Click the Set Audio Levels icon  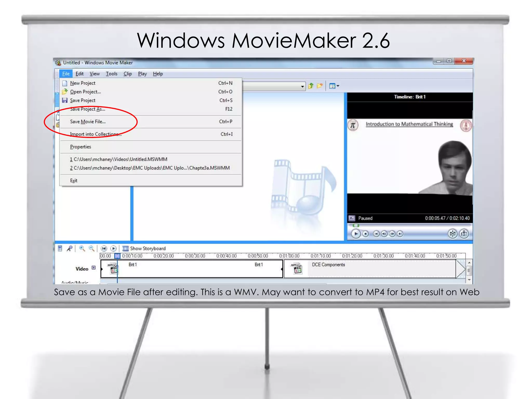tap(60, 248)
